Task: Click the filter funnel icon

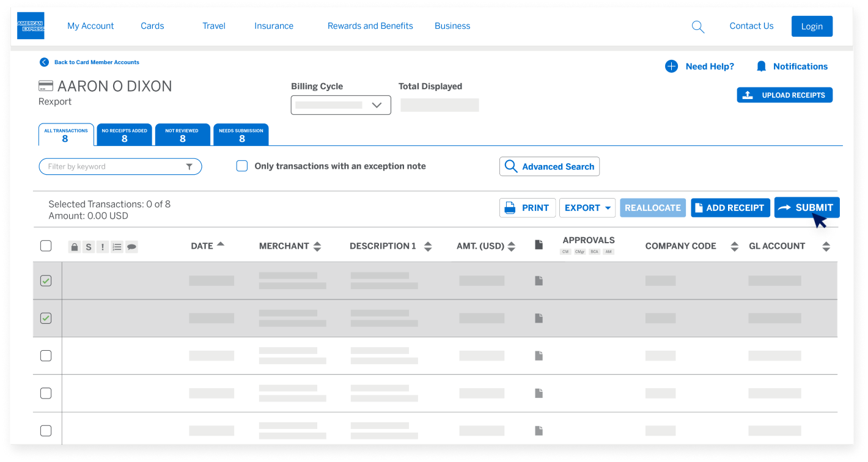Action: click(189, 167)
